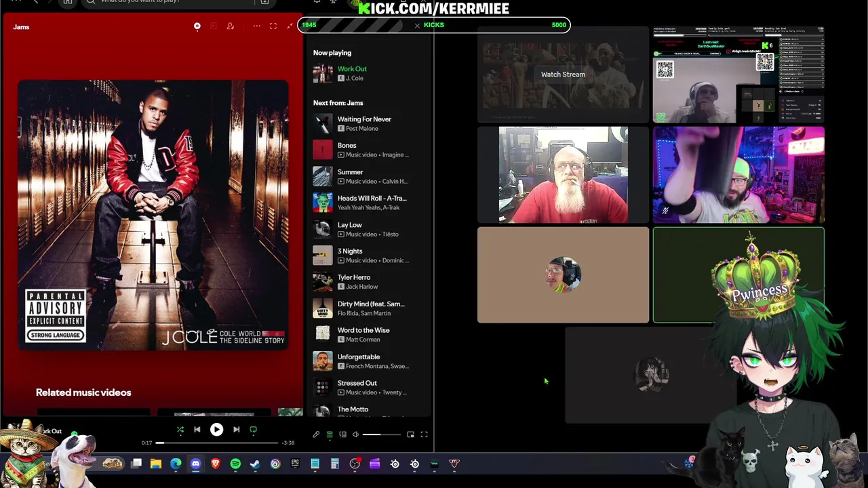This screenshot has width=868, height=488.
Task: Select Unforgettable in queue
Action: pos(359,357)
